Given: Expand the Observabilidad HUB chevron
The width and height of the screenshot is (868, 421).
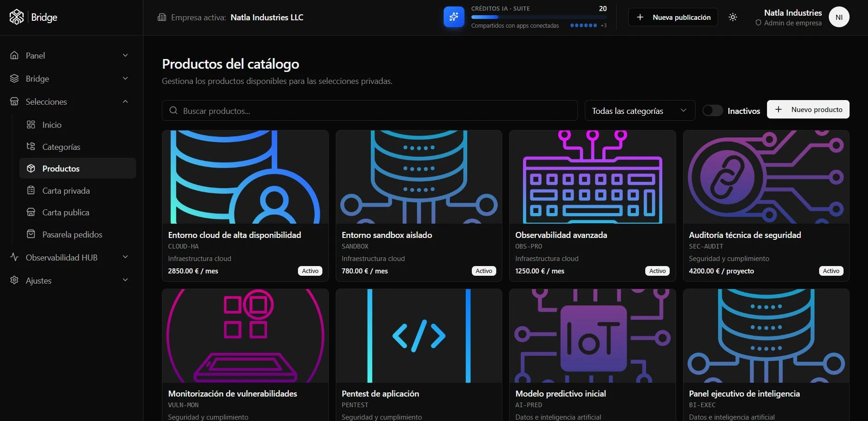Looking at the screenshot, I should [x=125, y=257].
